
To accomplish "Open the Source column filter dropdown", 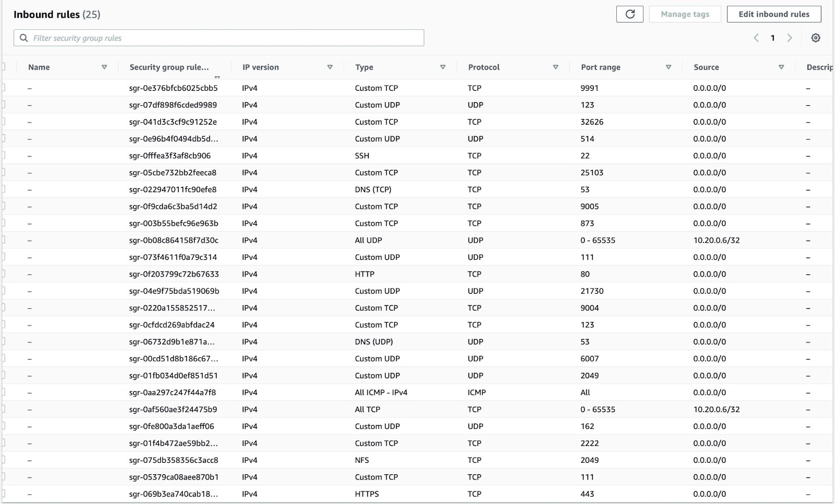I will pos(781,67).
